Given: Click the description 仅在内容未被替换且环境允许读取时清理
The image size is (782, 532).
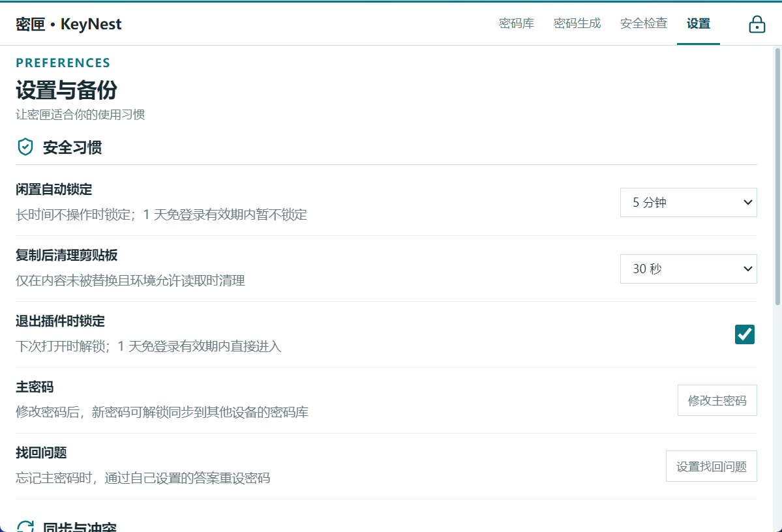Looking at the screenshot, I should coord(130,281).
